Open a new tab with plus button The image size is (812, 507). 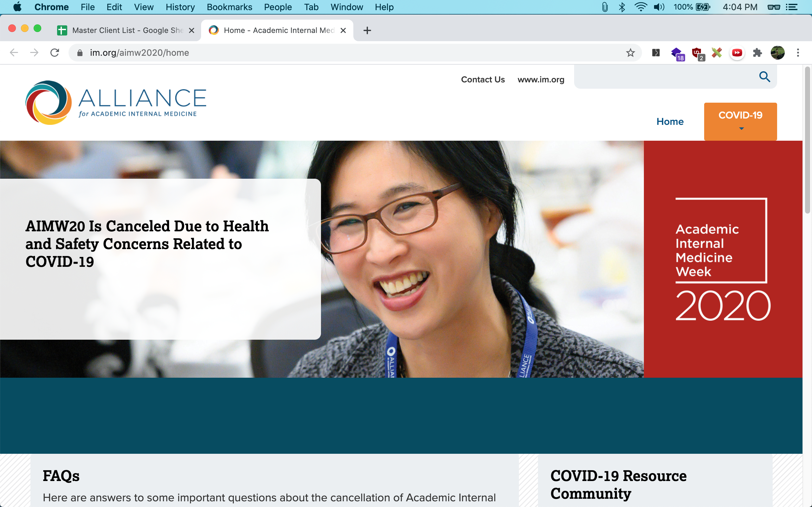point(367,30)
